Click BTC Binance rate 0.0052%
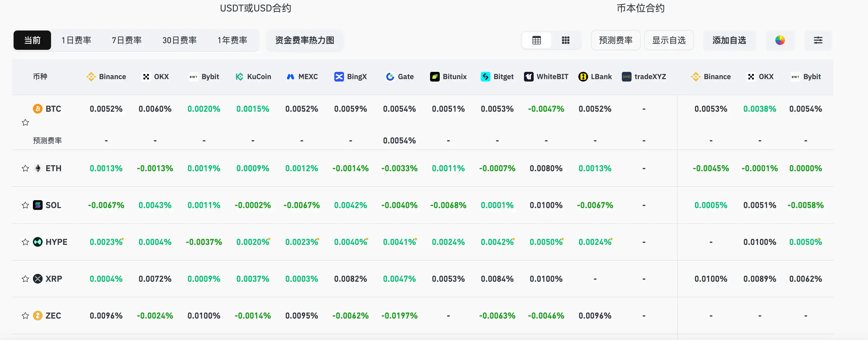 (x=106, y=109)
